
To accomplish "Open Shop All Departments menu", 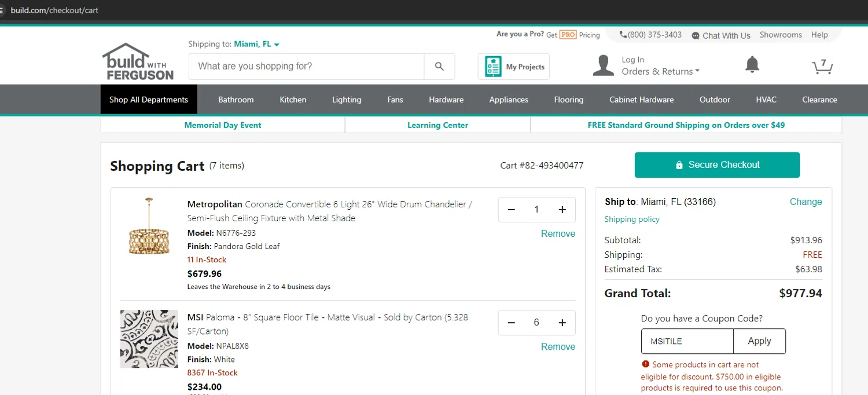I will [x=149, y=100].
